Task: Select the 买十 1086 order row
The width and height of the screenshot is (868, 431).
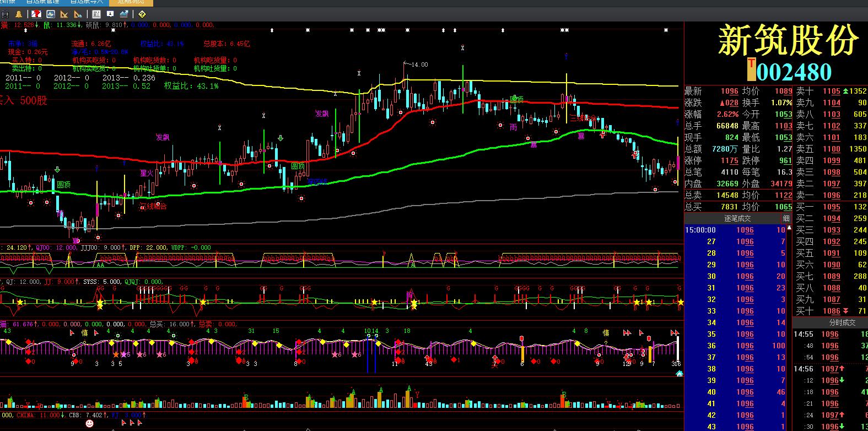Action: click(831, 311)
